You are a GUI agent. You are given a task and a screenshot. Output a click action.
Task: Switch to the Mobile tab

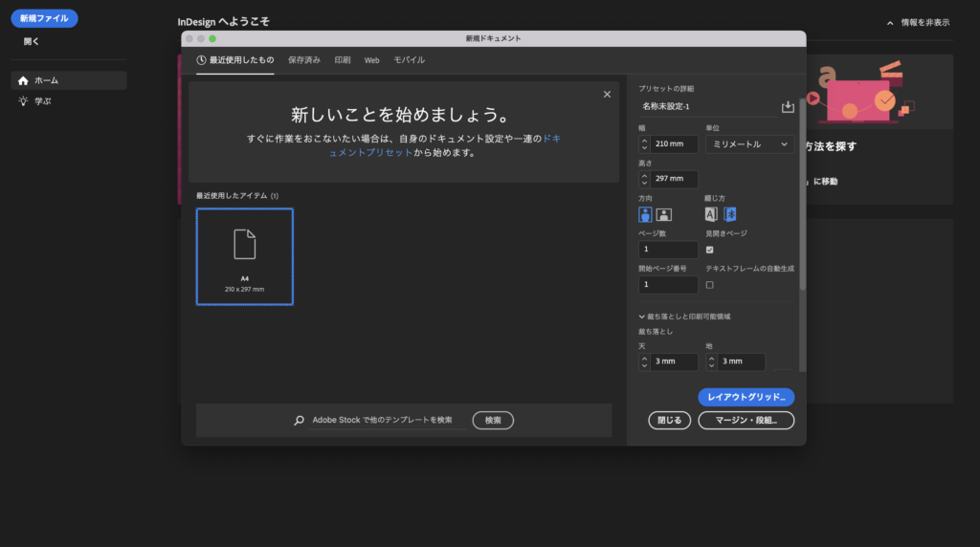409,60
